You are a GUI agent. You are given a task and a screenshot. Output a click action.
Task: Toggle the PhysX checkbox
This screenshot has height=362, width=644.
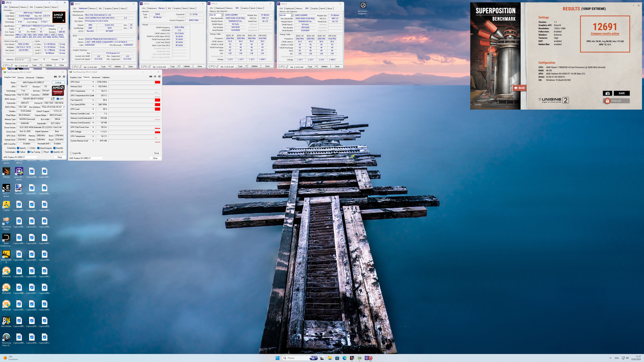42,152
